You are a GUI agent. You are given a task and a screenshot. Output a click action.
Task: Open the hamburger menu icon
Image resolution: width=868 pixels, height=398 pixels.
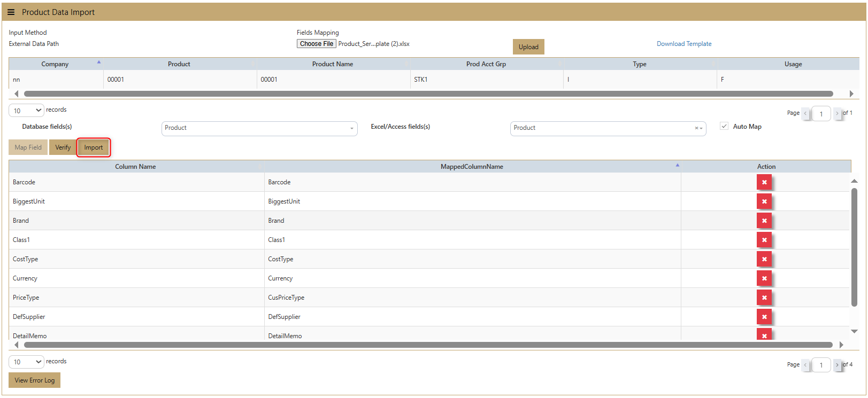point(11,12)
